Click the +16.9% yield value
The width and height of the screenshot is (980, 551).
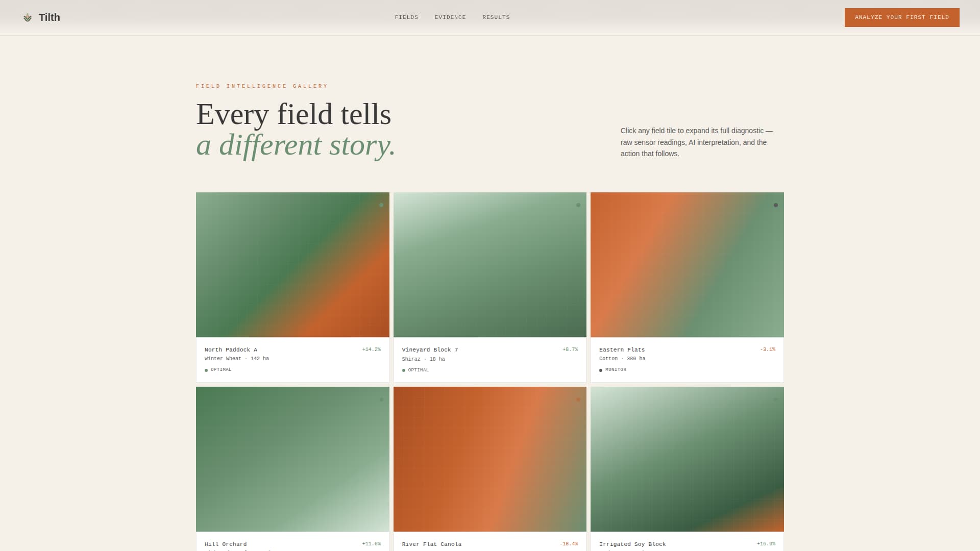pyautogui.click(x=766, y=544)
